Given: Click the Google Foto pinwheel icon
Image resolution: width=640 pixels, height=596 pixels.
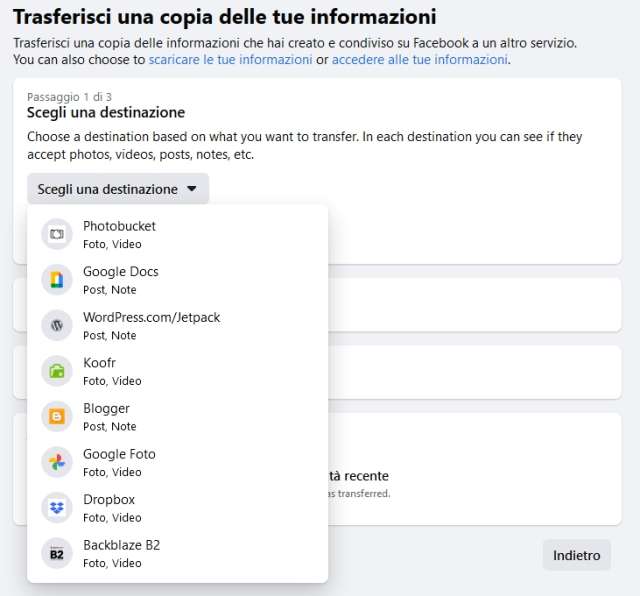Looking at the screenshot, I should coord(57,462).
